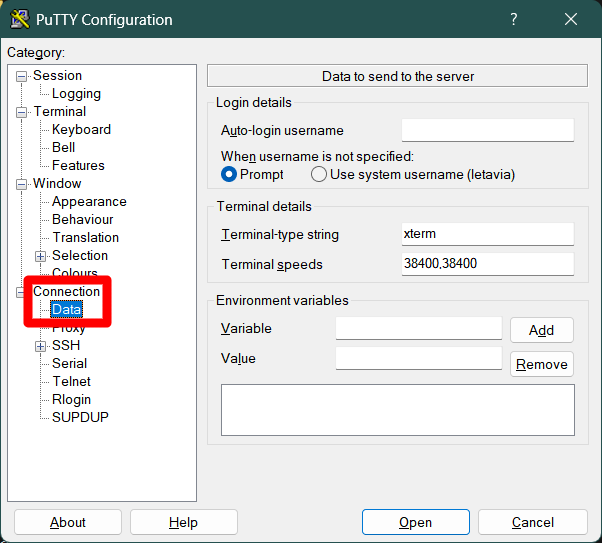Image resolution: width=602 pixels, height=543 pixels.
Task: Click the Help button
Action: click(x=184, y=522)
